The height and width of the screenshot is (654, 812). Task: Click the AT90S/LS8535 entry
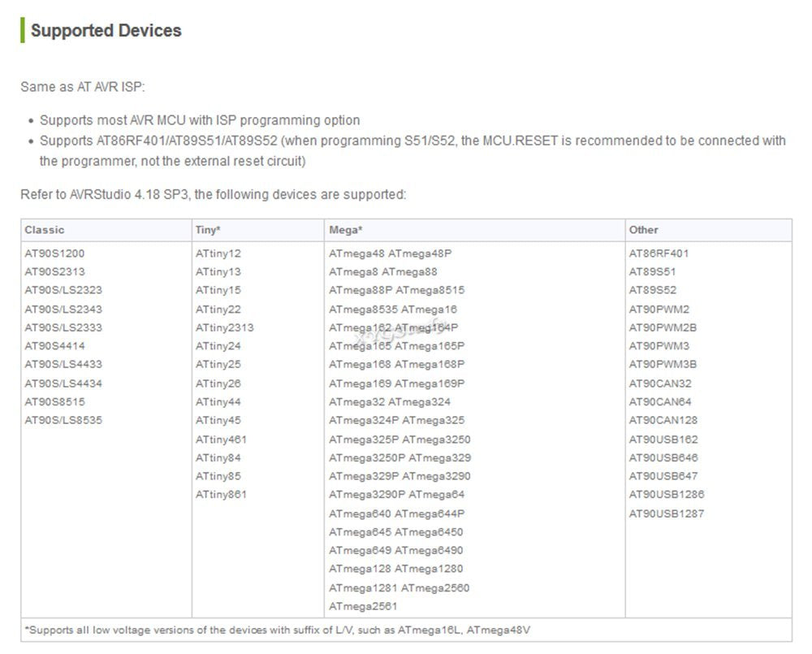(63, 420)
